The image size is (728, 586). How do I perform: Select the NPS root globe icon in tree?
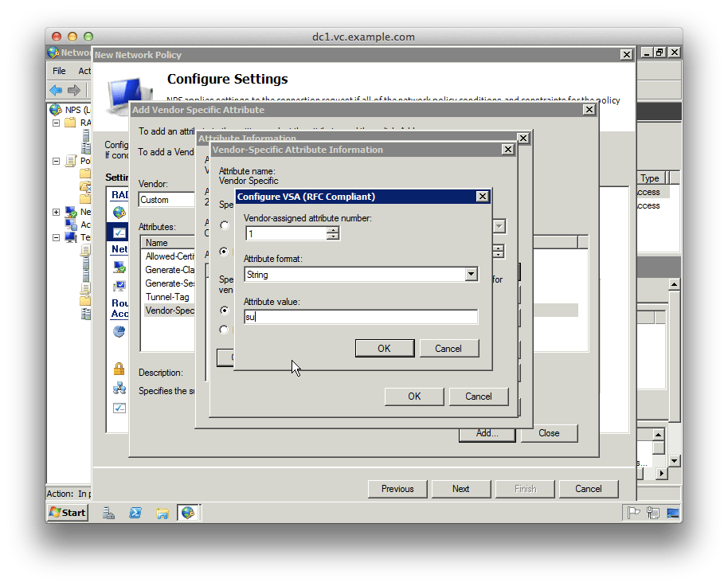click(x=56, y=107)
